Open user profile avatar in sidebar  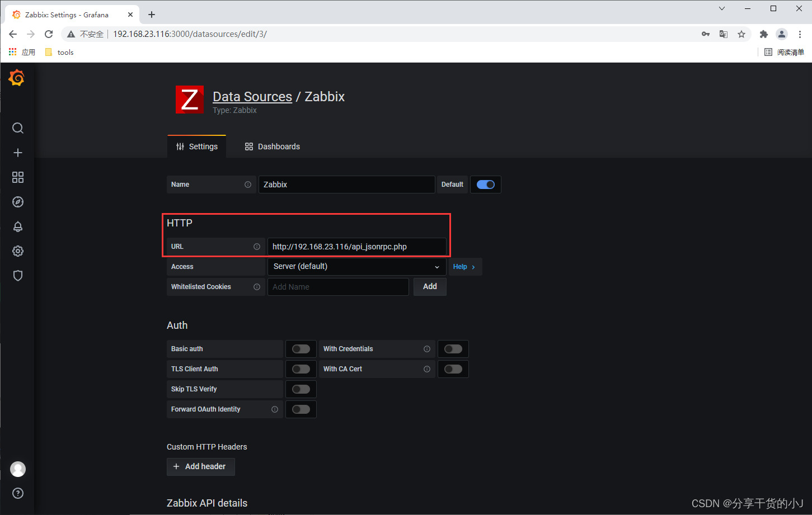(18, 469)
